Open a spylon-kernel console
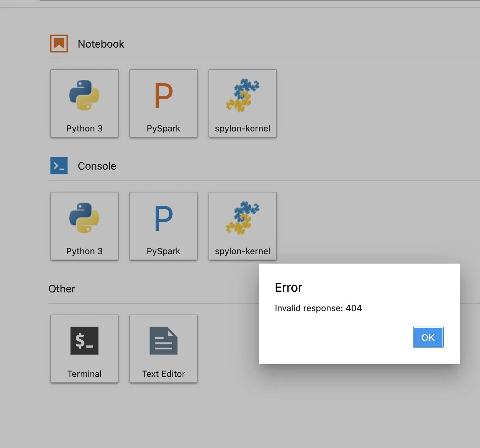480x448 pixels. 243,226
